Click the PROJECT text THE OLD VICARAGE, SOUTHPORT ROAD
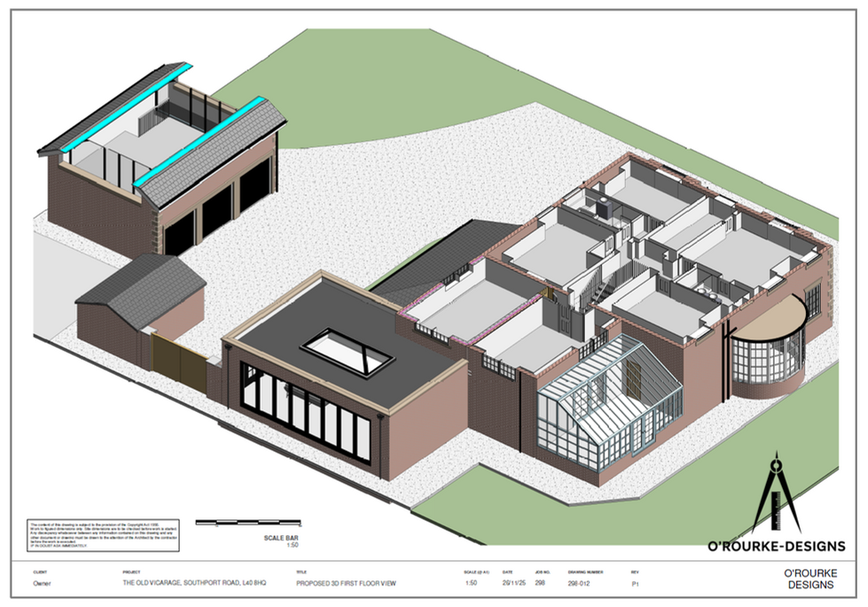Image resolution: width=868 pixels, height=607 pixels. pos(197,581)
